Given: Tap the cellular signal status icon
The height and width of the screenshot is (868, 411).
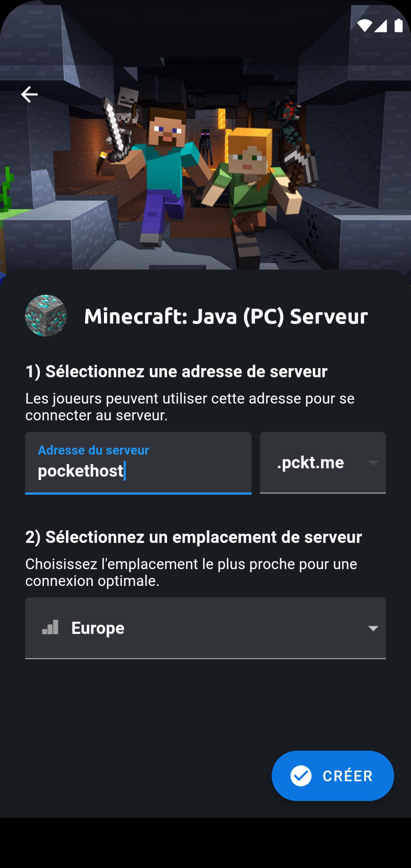Looking at the screenshot, I should (x=381, y=25).
